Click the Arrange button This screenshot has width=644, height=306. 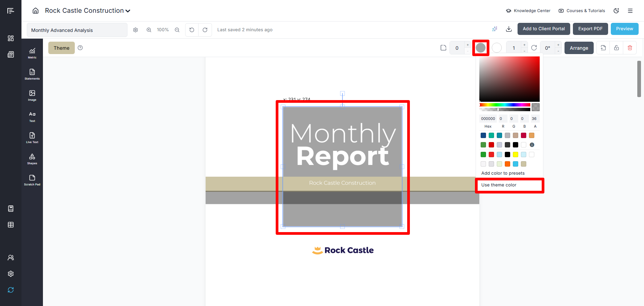point(579,48)
